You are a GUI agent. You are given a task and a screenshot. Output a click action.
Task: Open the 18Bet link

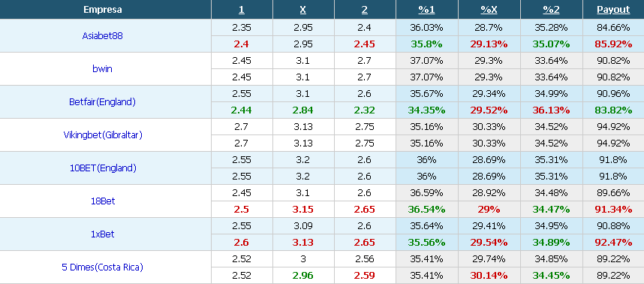103,201
